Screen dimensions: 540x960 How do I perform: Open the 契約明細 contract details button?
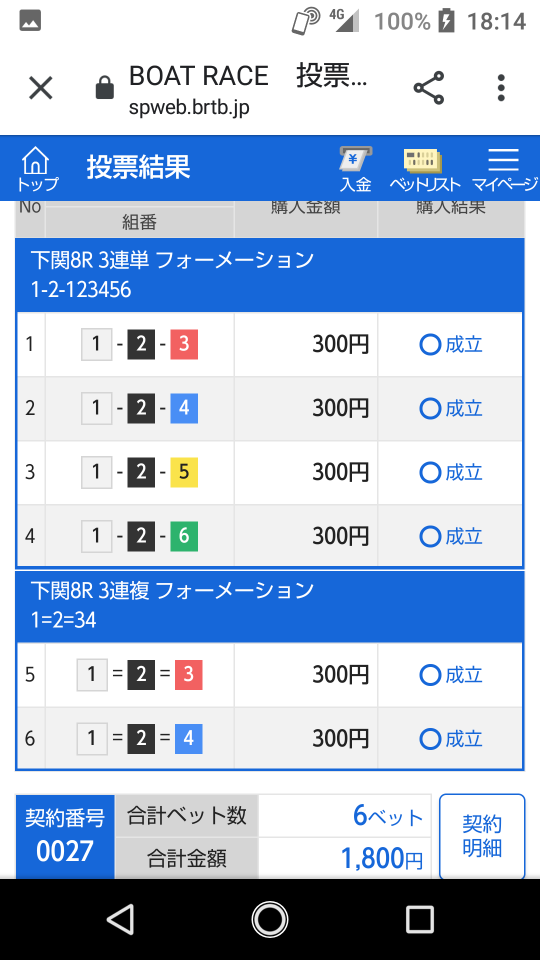(x=482, y=836)
